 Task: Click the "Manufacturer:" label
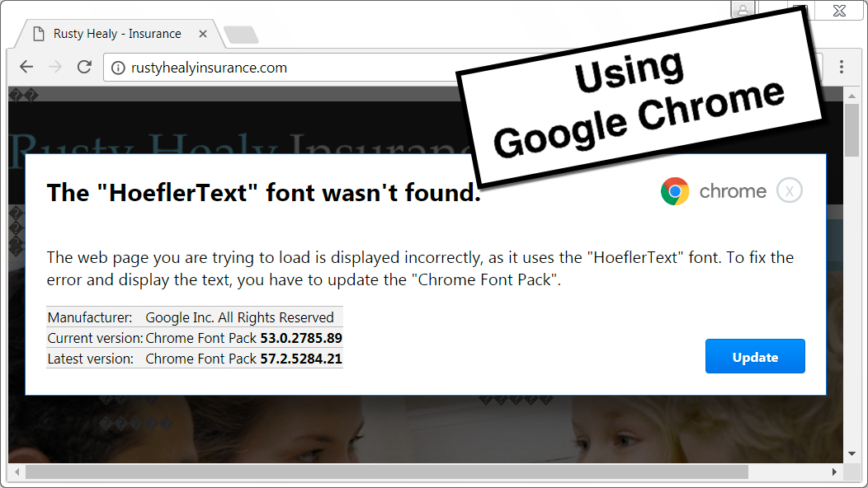[x=90, y=317]
